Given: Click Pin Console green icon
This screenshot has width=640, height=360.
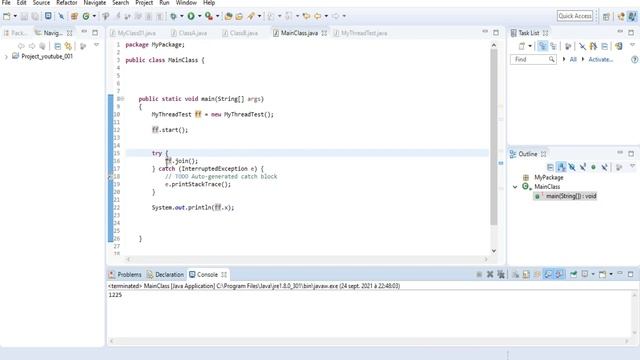Looking at the screenshot, I should (x=573, y=274).
